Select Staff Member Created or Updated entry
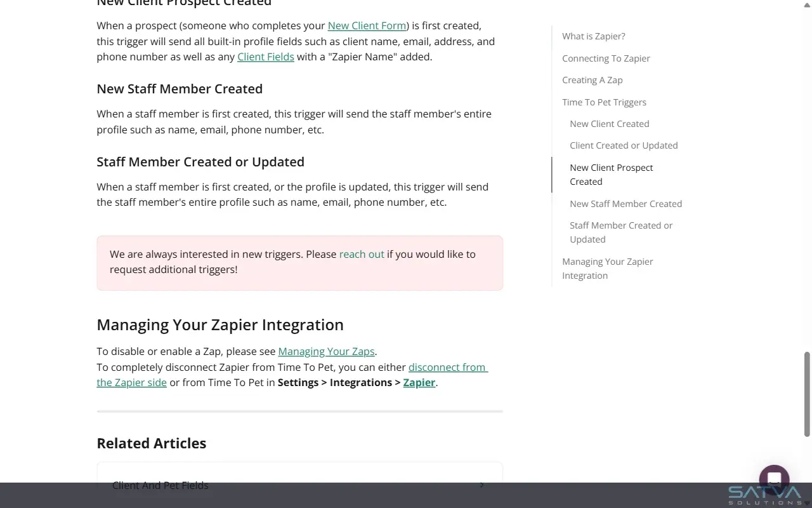812x508 pixels. point(621,232)
